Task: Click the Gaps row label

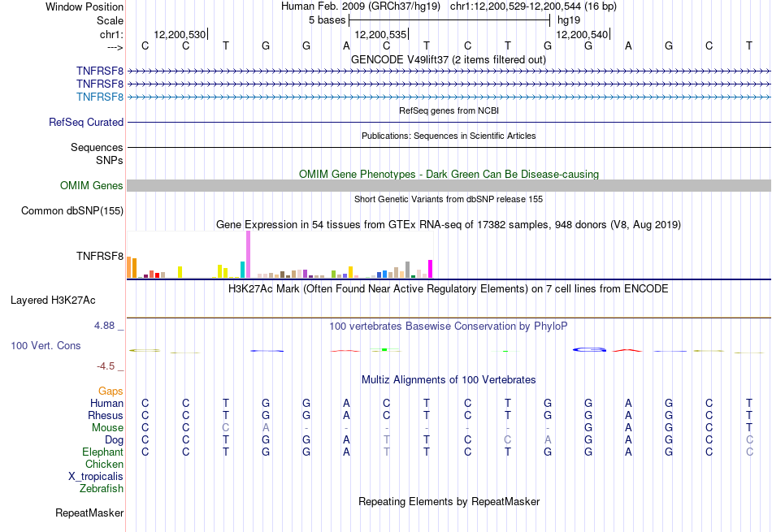Action: click(111, 391)
